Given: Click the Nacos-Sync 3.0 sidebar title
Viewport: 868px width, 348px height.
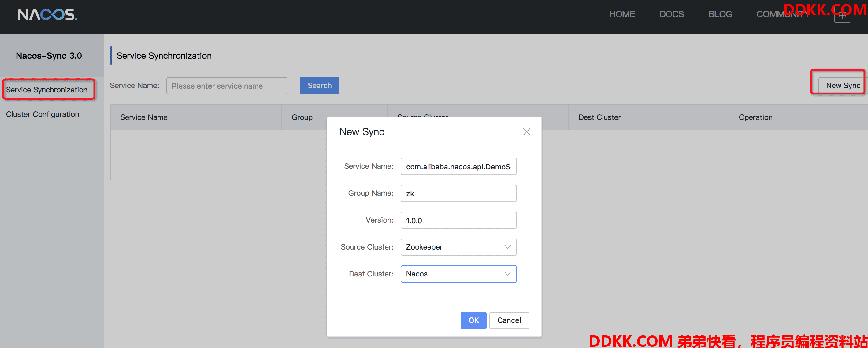Looking at the screenshot, I should click(49, 56).
